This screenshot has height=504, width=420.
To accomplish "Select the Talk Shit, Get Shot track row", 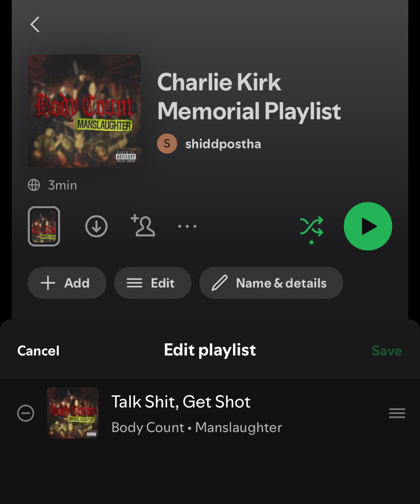I will (x=210, y=413).
